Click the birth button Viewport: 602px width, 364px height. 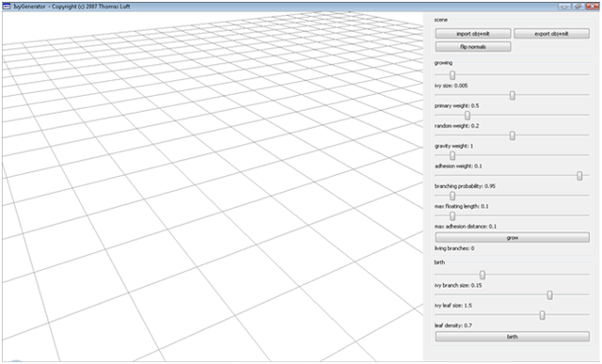[512, 337]
